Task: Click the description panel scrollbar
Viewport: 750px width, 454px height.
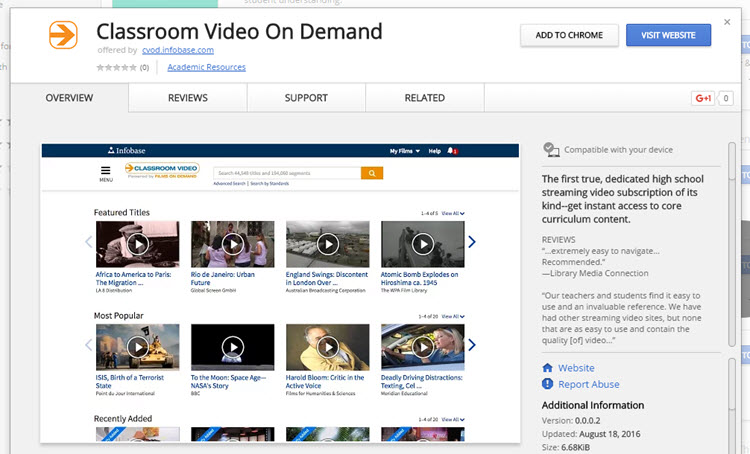Action: [731, 244]
